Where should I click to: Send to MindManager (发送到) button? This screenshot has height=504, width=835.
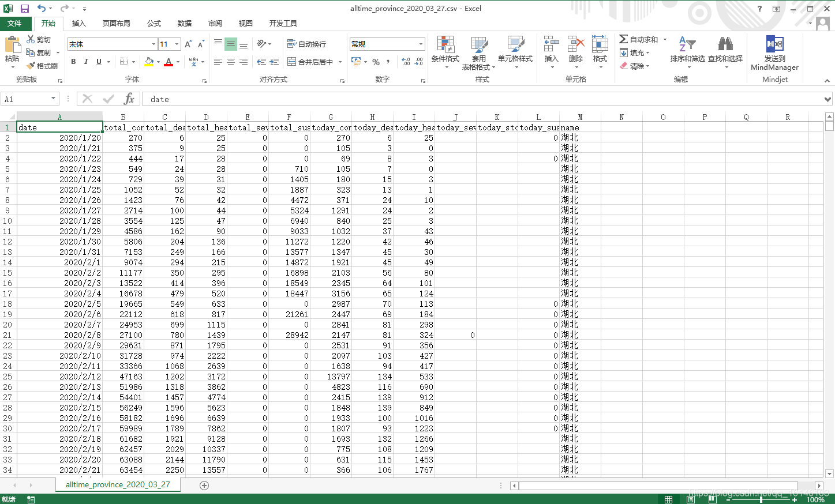pos(774,52)
